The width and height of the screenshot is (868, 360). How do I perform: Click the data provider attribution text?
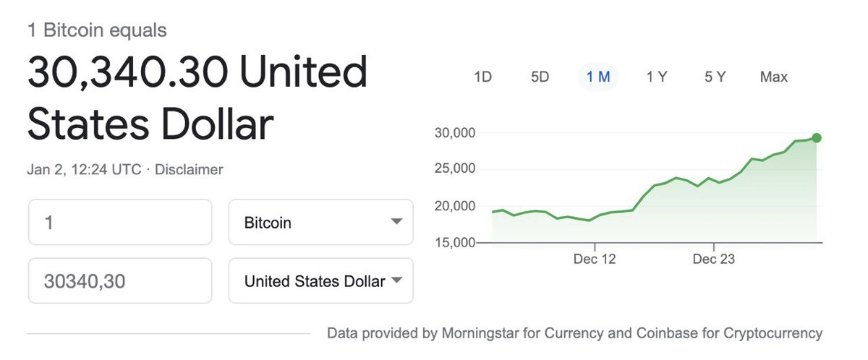pos(574,333)
